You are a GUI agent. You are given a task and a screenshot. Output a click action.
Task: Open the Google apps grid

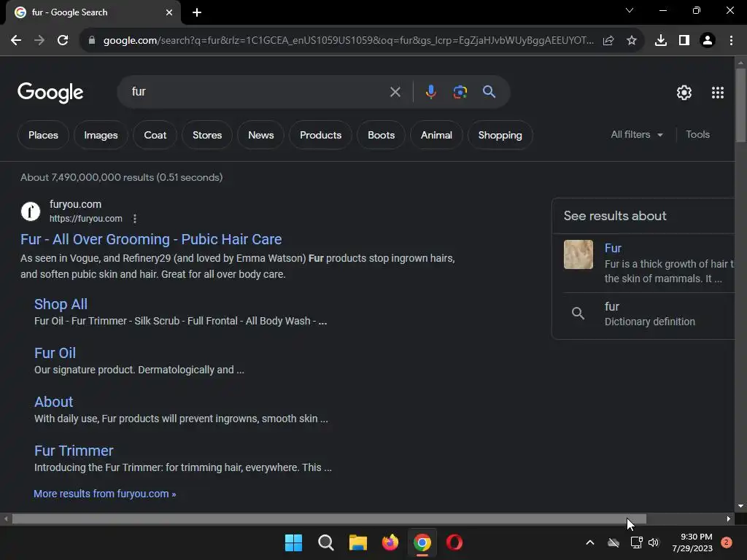(x=718, y=93)
